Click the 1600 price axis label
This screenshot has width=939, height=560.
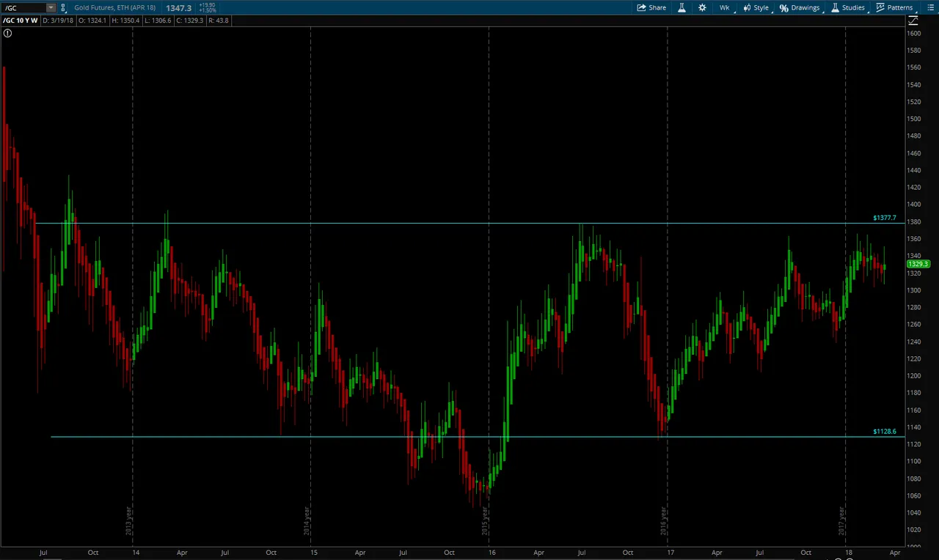pyautogui.click(x=914, y=34)
